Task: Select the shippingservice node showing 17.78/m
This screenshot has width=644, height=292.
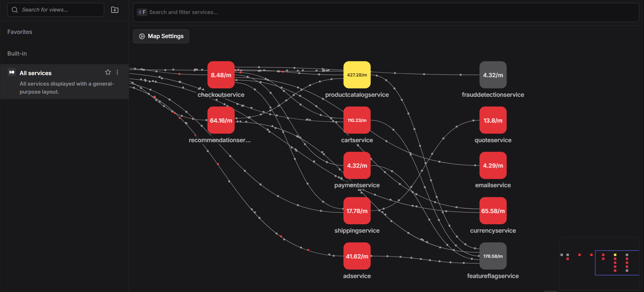Action: (357, 211)
